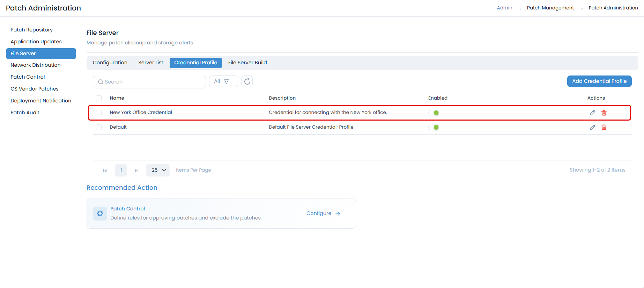Turn off the Default profile enabled switch
The image size is (644, 288).
coord(434,127)
